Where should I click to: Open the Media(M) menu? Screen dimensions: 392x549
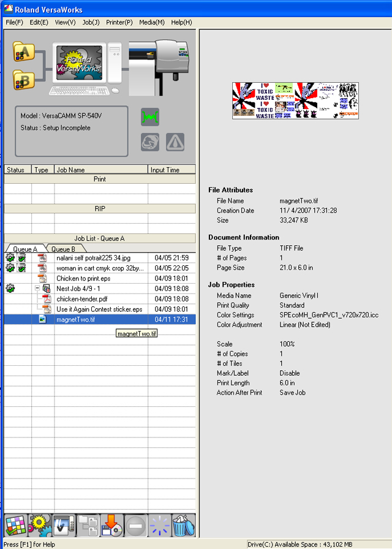(152, 23)
